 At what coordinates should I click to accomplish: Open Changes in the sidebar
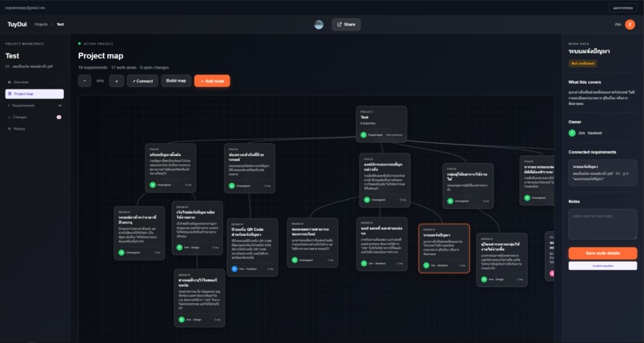(34, 118)
